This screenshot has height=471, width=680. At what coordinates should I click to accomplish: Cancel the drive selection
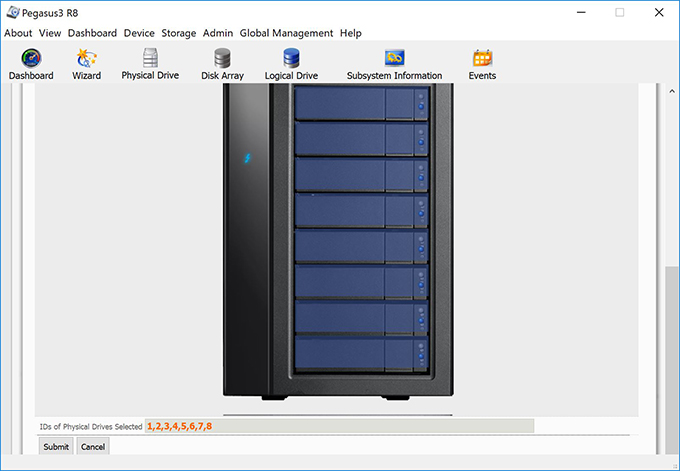(x=93, y=446)
